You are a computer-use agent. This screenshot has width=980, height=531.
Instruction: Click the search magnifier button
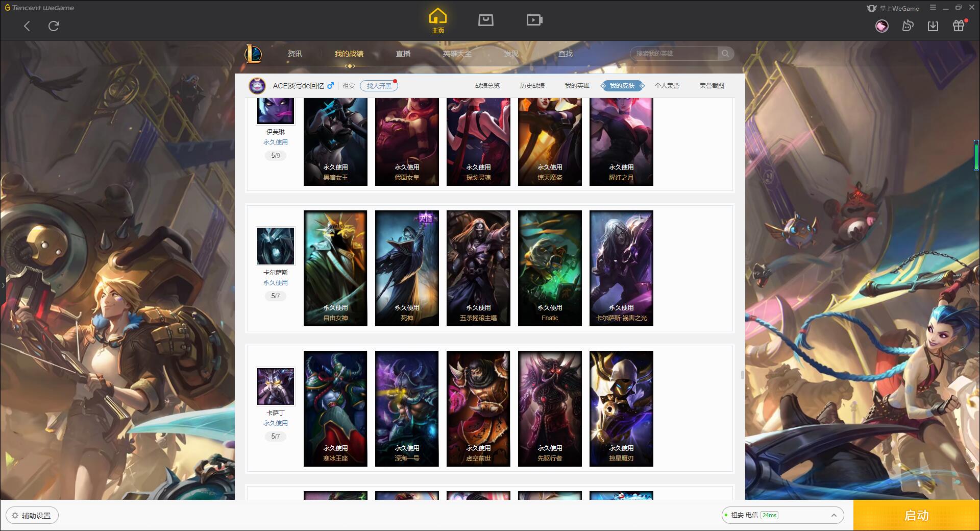pyautogui.click(x=725, y=54)
